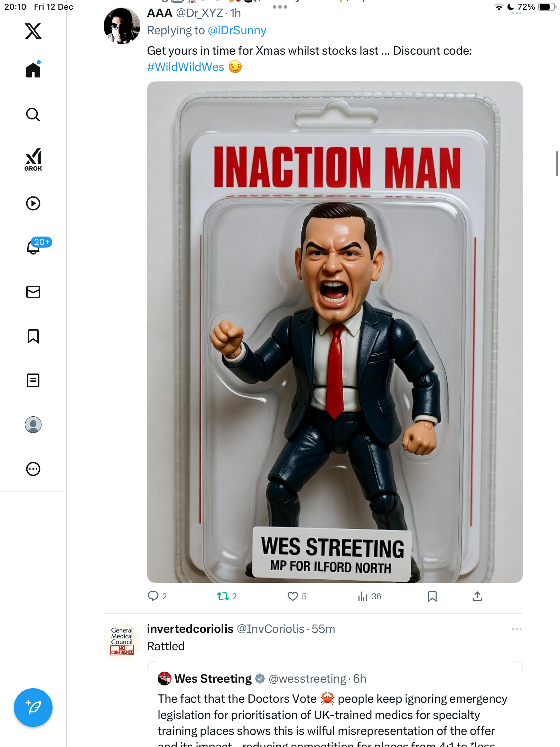Open the video play icon in sidebar
Image resolution: width=560 pixels, height=747 pixels.
[33, 203]
